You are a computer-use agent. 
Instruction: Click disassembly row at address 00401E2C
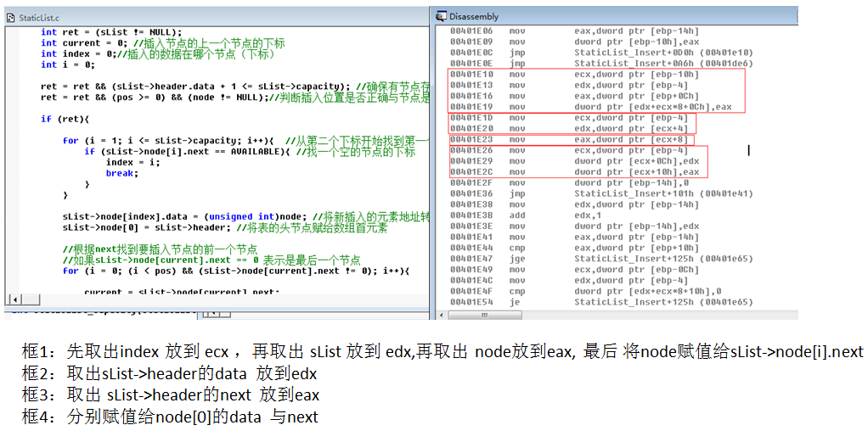point(574,172)
